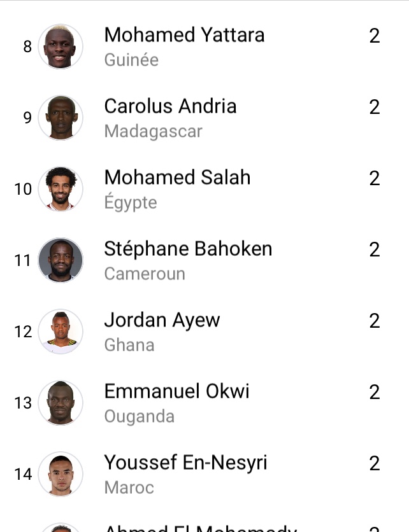Open the partially visible Ahmed El Mohamedy row

204,528
